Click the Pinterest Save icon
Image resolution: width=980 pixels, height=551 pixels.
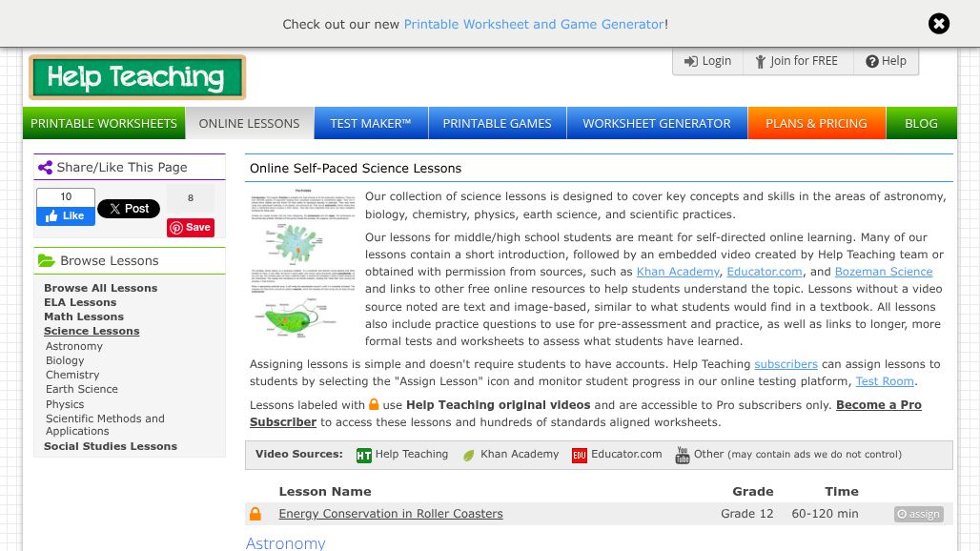click(176, 228)
